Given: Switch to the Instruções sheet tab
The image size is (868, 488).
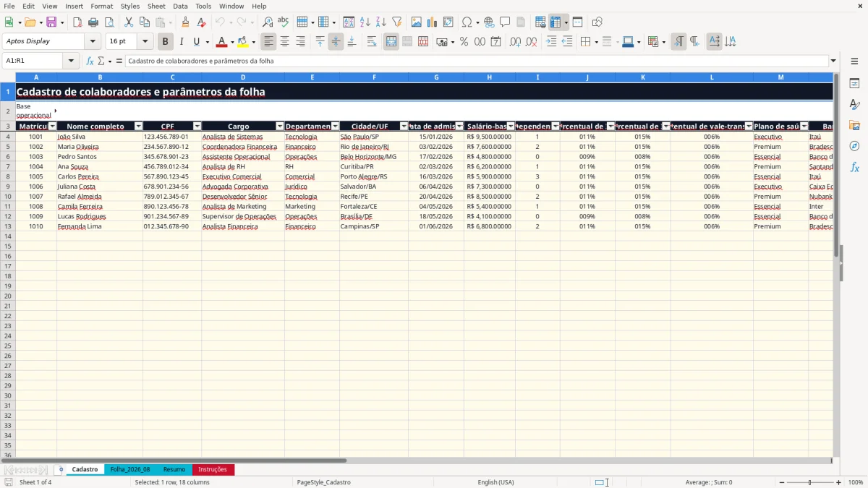Looking at the screenshot, I should point(213,469).
